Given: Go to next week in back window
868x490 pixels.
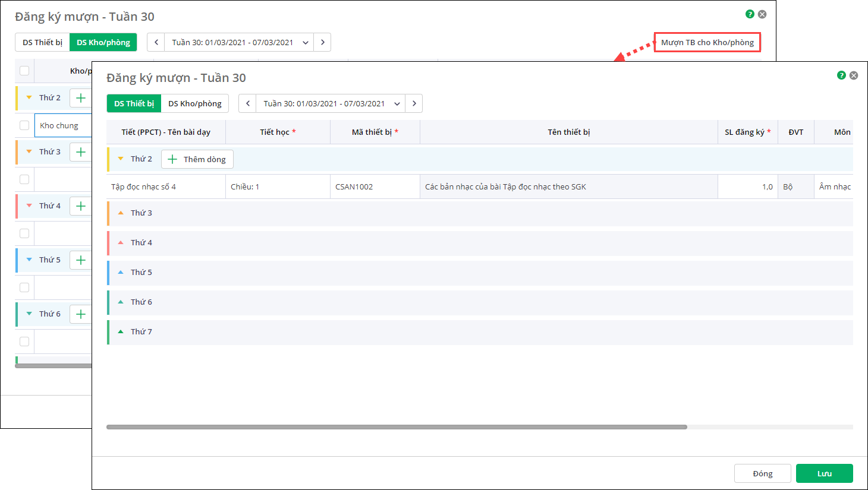Looking at the screenshot, I should [322, 42].
